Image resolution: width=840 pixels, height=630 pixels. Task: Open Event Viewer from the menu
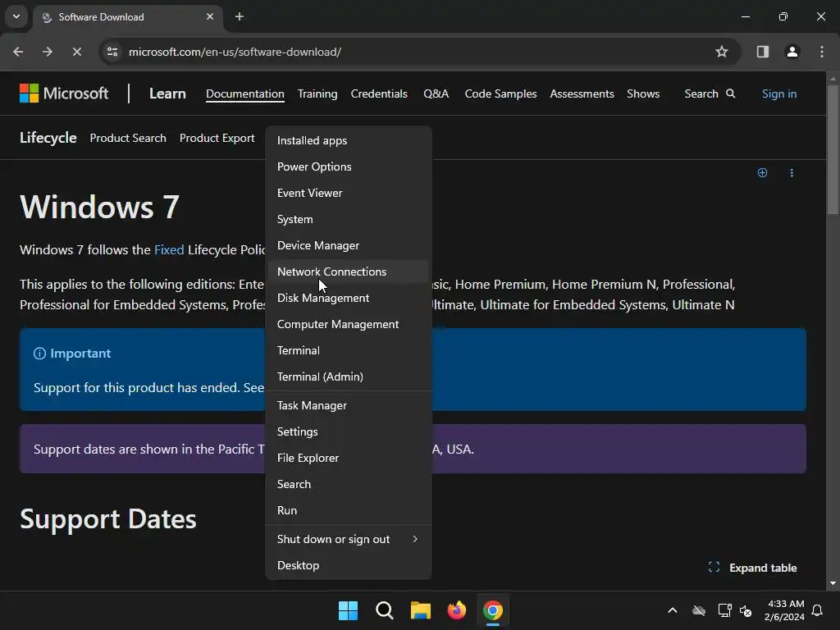click(x=348, y=193)
